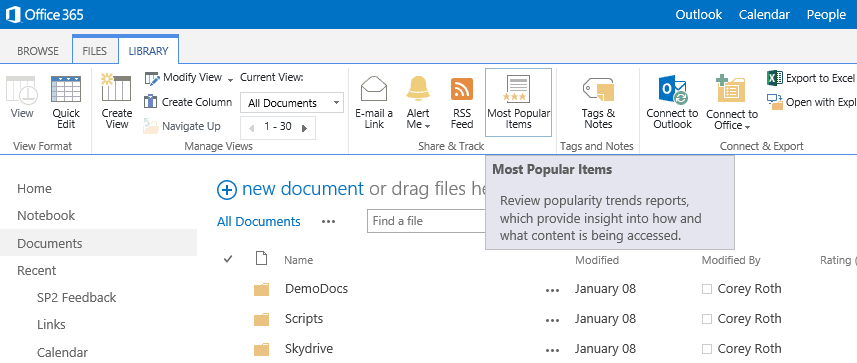Sort by the Modified column header

click(597, 260)
